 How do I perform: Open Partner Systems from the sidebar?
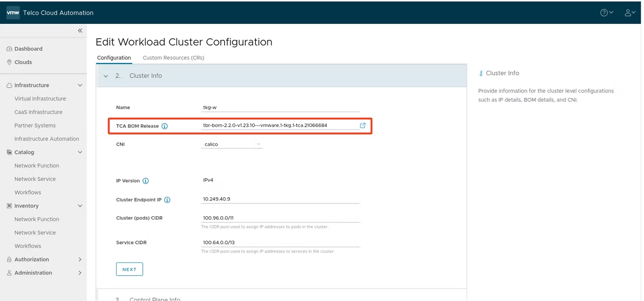[35, 125]
